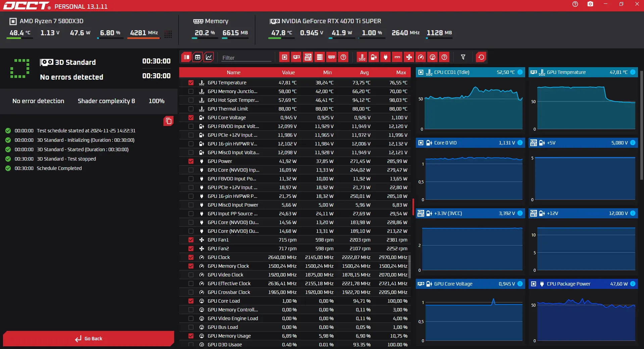Open the help icon in title bar
This screenshot has width=644, height=349.
pyautogui.click(x=575, y=4)
